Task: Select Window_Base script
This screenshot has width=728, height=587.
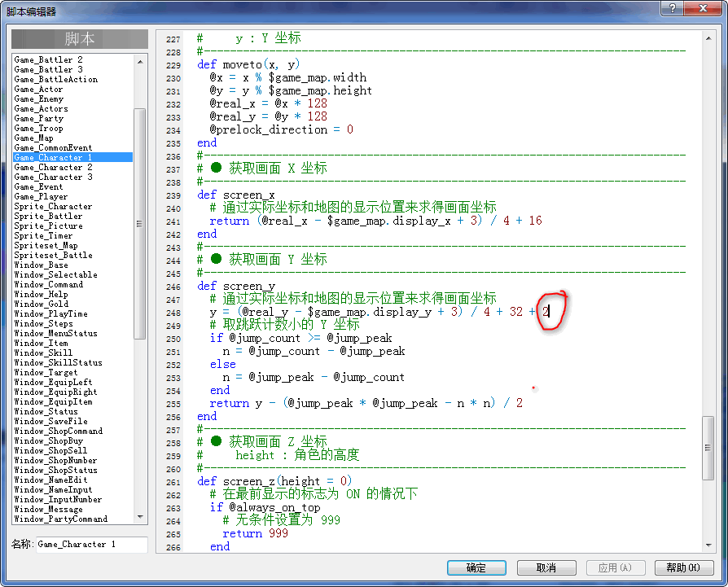Action: pos(41,265)
